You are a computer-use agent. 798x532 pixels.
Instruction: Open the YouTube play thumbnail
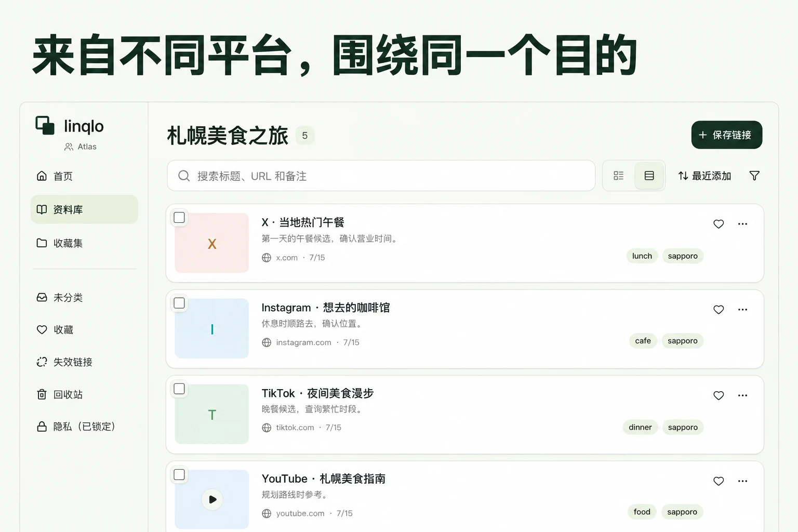(x=212, y=499)
